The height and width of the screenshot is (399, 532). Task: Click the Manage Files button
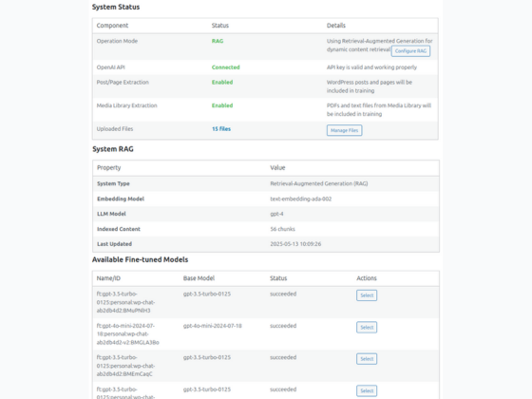pyautogui.click(x=344, y=130)
